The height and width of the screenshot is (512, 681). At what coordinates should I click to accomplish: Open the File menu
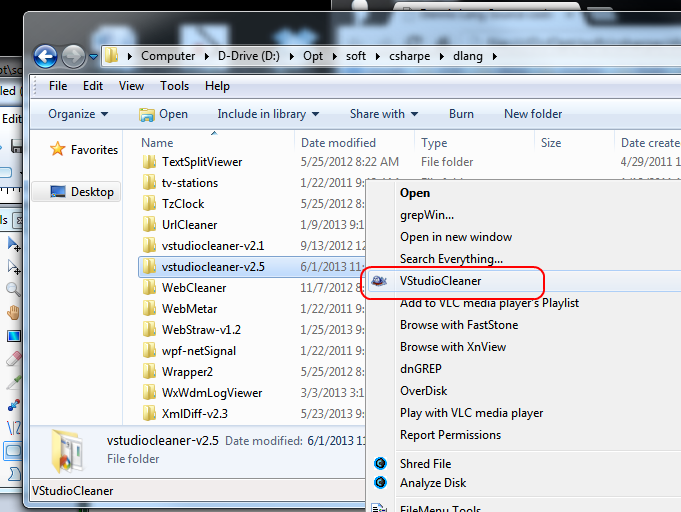58,86
